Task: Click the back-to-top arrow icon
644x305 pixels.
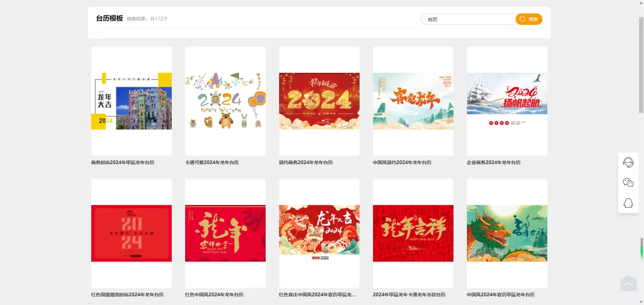Action: pyautogui.click(x=628, y=284)
